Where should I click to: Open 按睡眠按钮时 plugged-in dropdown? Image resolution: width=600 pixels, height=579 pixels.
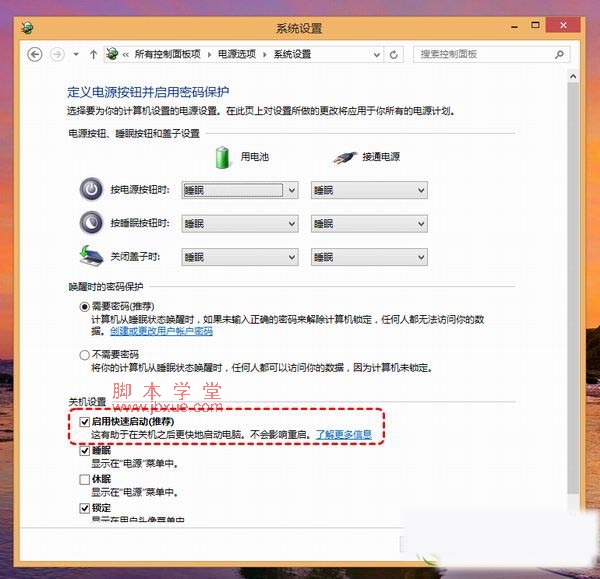coord(369,223)
